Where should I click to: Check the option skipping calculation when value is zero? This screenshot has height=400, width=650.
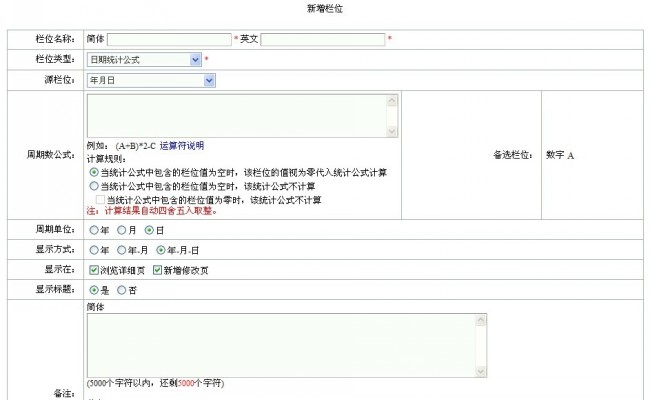(100, 199)
